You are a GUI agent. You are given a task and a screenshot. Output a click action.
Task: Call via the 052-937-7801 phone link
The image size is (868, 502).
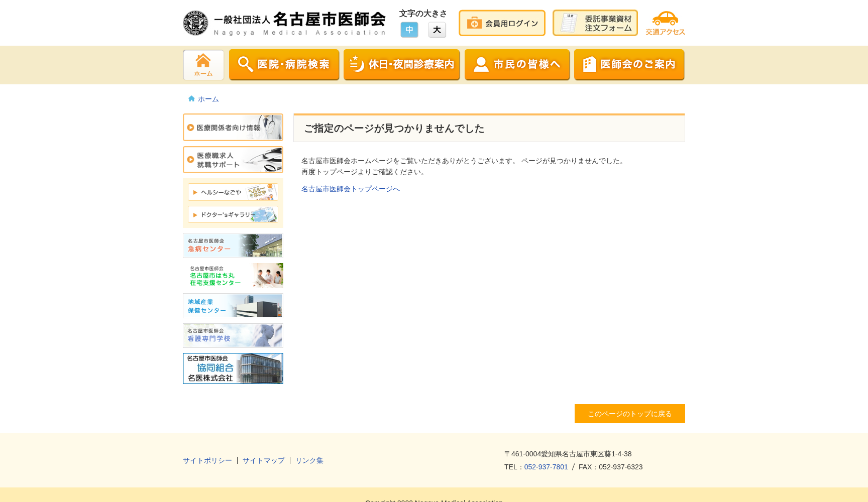tap(546, 467)
